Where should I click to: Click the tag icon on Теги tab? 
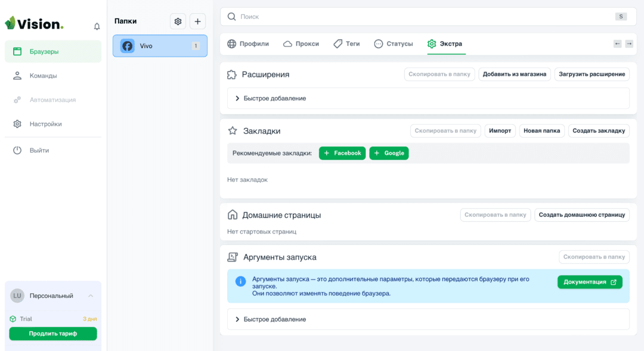tap(338, 44)
